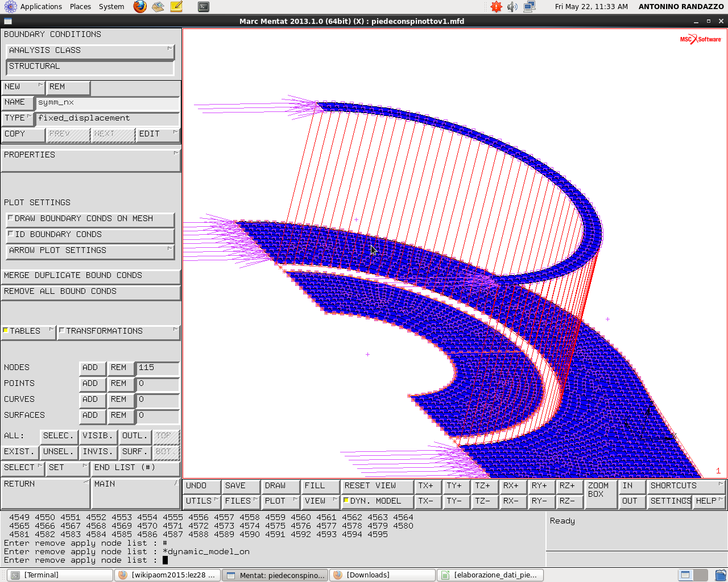Viewport: 728px width, 582px height.
Task: Click Rem in the Nodes row
Action: (121, 368)
